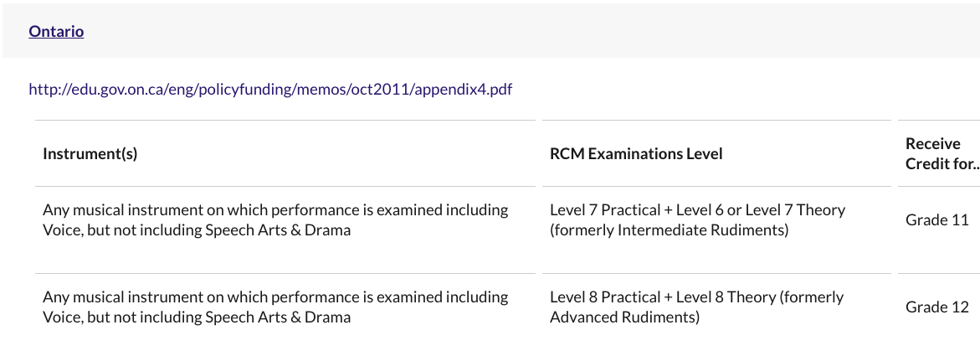Click the instrument description in the Grade 12 row
Image resolution: width=980 pixels, height=356 pixels.
(275, 307)
